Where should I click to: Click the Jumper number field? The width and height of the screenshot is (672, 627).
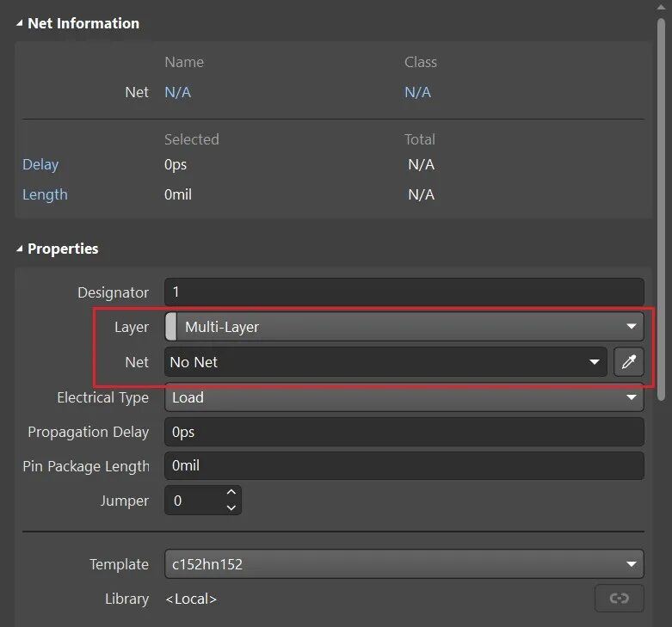tap(192, 501)
